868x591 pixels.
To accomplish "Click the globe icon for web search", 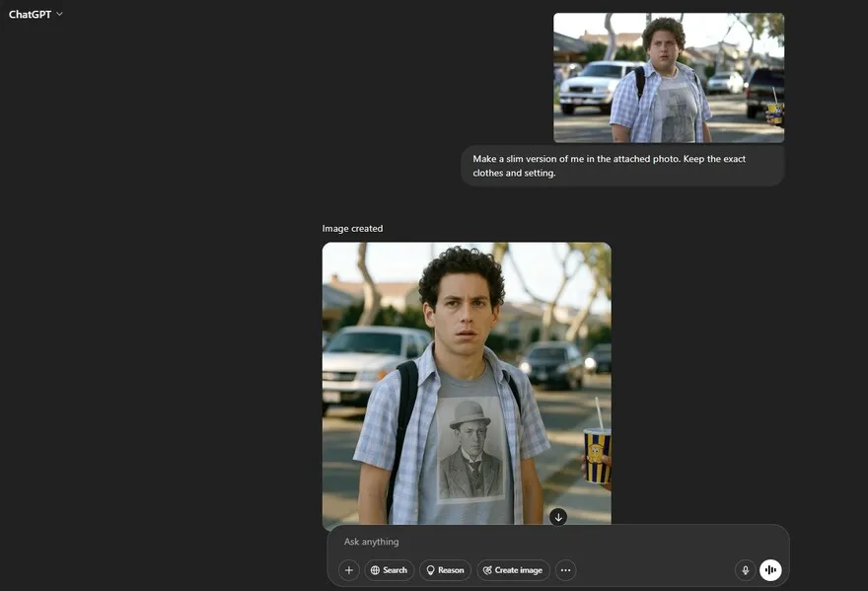I will coord(376,570).
